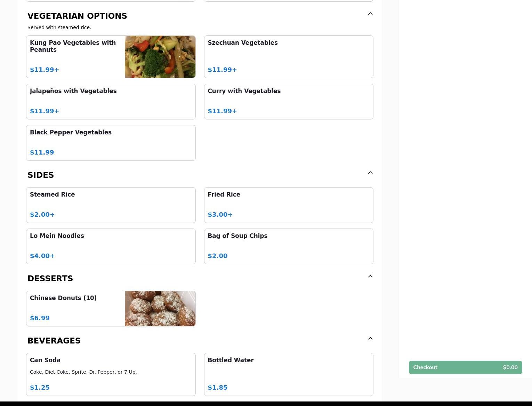The image size is (532, 406).
Task: Click the Sides section heading
Action: click(41, 175)
